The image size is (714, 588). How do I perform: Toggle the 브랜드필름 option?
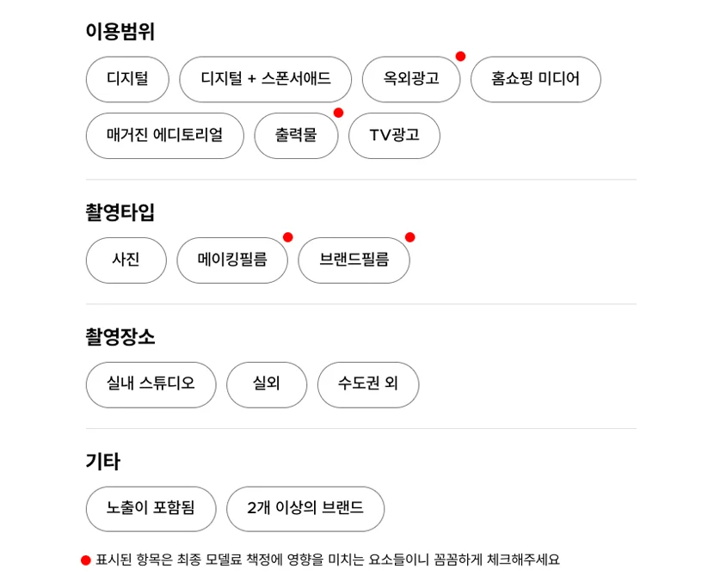(354, 260)
